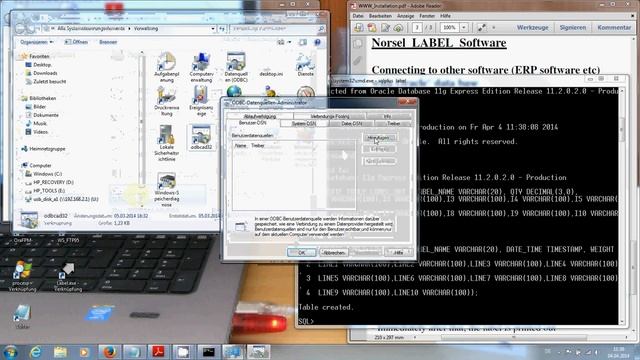Image resolution: width=640 pixels, height=360 pixels.
Task: Open the Ereignisanzeige icon in Explorer
Action: 201,102
